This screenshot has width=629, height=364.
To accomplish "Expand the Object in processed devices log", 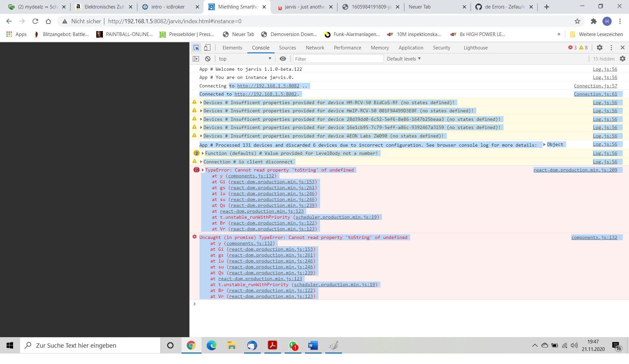I will [544, 145].
